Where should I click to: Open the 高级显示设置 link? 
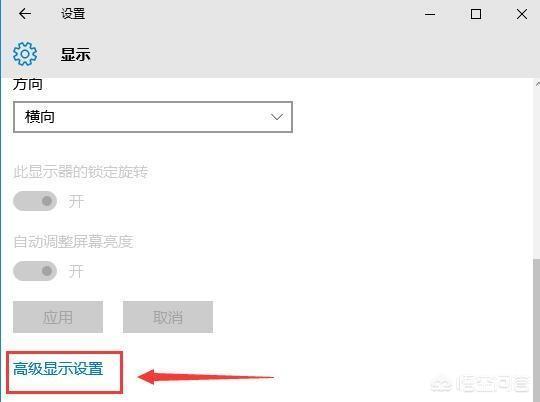point(58,369)
